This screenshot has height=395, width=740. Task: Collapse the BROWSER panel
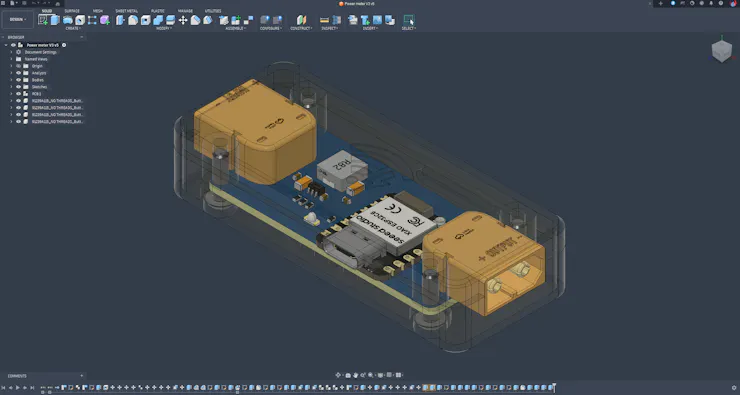[81, 37]
